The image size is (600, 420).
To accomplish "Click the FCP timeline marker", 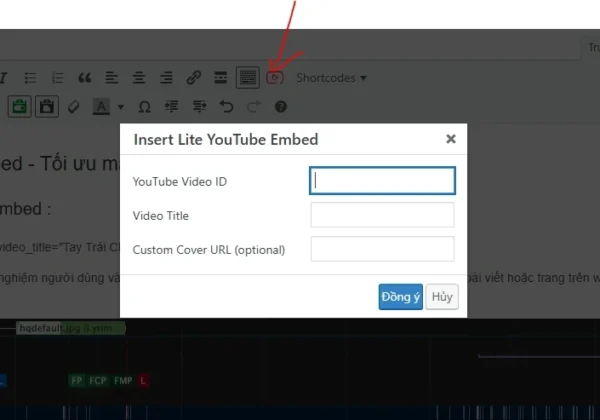I will coord(97,381).
